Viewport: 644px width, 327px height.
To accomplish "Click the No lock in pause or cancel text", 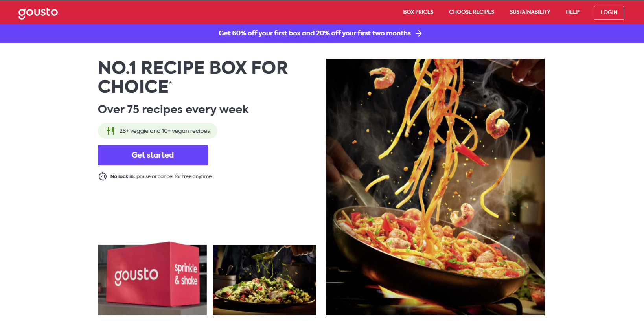I will point(161,176).
